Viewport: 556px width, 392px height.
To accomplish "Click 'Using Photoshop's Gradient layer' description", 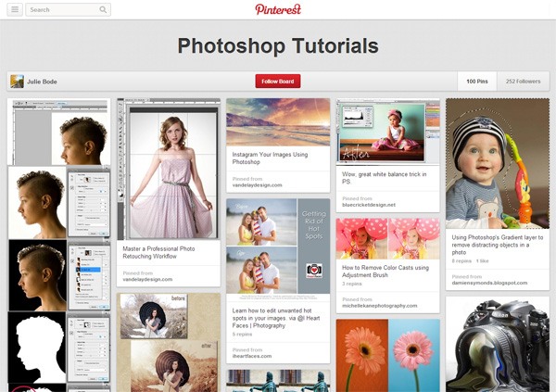I will (497, 245).
